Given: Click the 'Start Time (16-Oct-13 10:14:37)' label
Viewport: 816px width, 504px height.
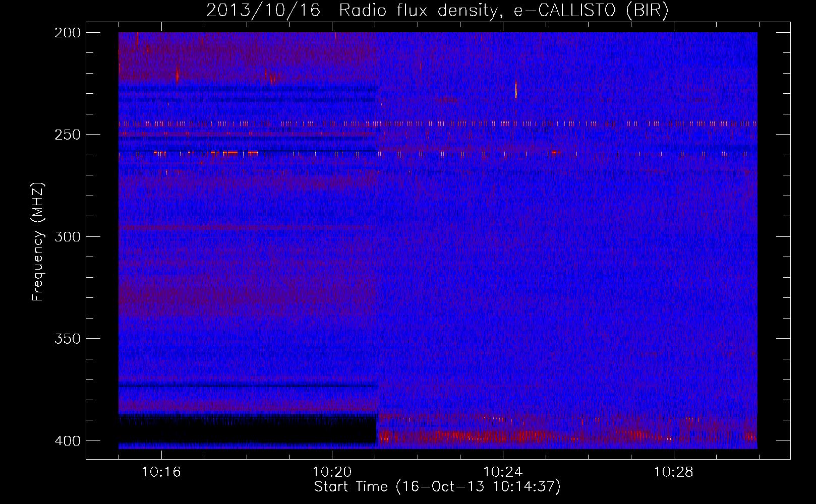Looking at the screenshot, I should pyautogui.click(x=437, y=487).
